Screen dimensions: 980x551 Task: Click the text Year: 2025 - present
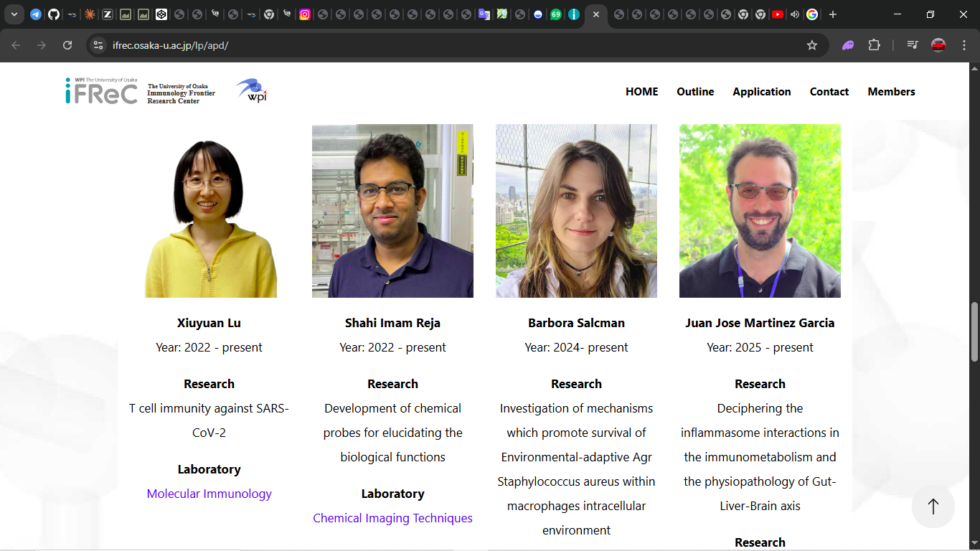click(x=760, y=347)
